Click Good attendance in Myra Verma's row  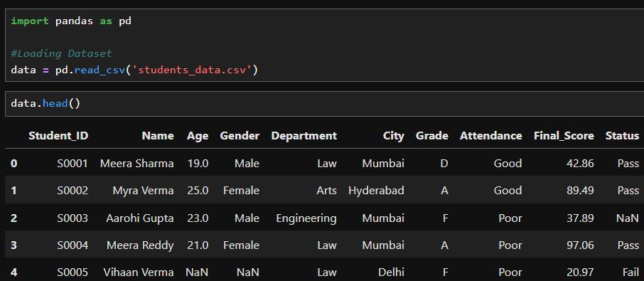[x=508, y=191]
